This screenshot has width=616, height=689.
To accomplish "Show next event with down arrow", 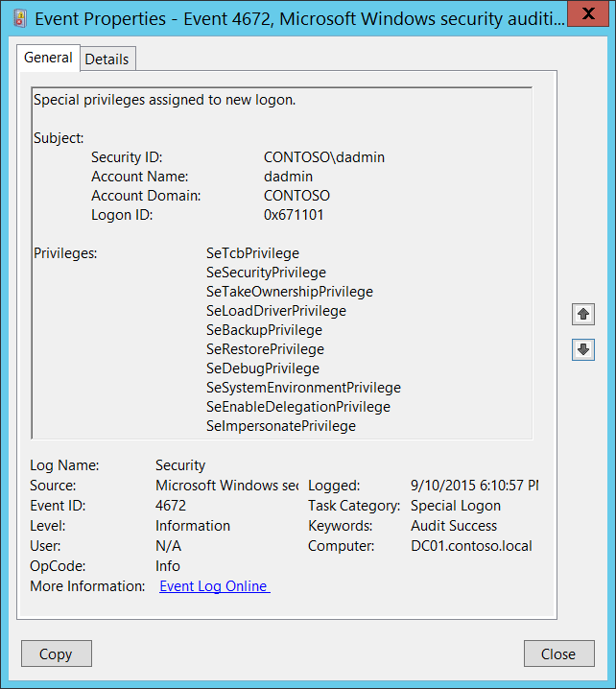I will coord(583,349).
